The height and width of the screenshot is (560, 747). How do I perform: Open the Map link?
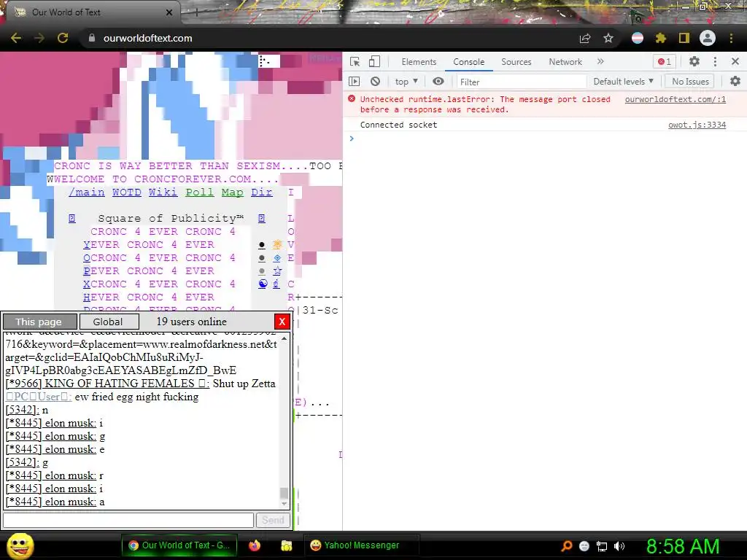pos(232,192)
